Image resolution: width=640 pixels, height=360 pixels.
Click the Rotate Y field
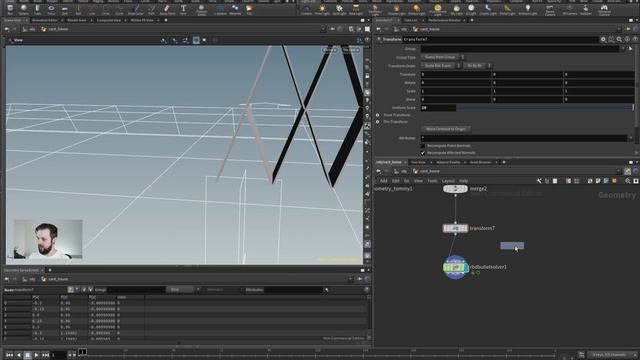[527, 82]
